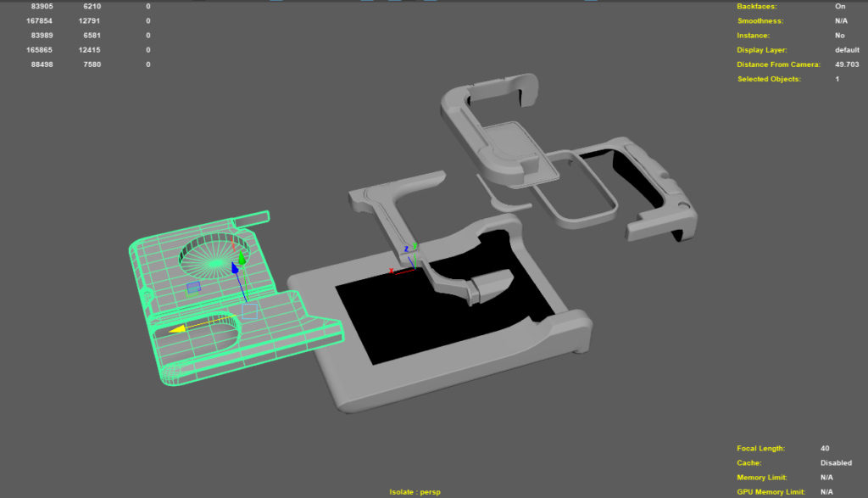Click the blue Z label on origin axis

coord(407,249)
